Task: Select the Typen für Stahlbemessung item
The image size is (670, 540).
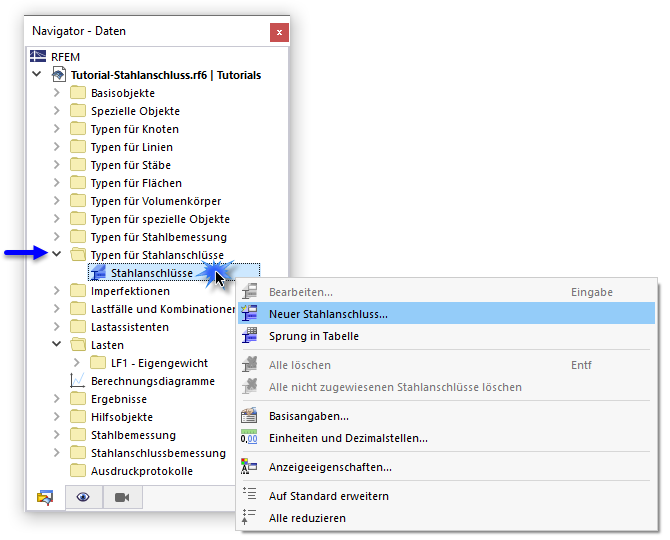Action: [x=159, y=237]
